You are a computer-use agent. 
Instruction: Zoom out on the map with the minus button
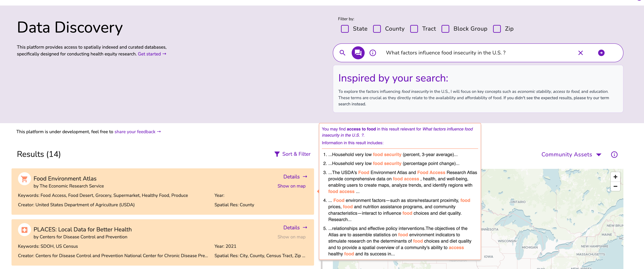615,186
